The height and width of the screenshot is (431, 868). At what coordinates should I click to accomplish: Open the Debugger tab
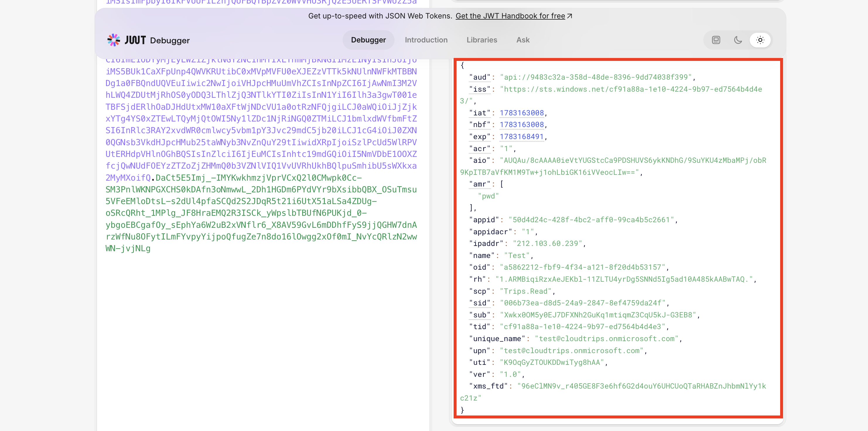[x=368, y=40]
